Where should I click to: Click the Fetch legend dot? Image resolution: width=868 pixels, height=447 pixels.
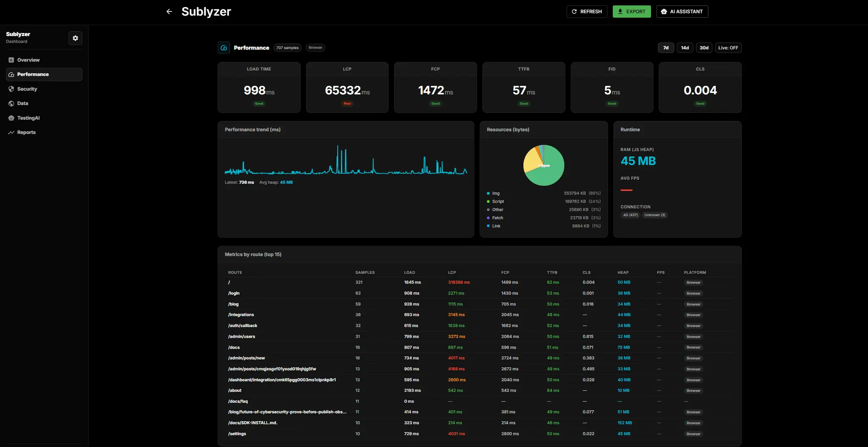(x=488, y=218)
